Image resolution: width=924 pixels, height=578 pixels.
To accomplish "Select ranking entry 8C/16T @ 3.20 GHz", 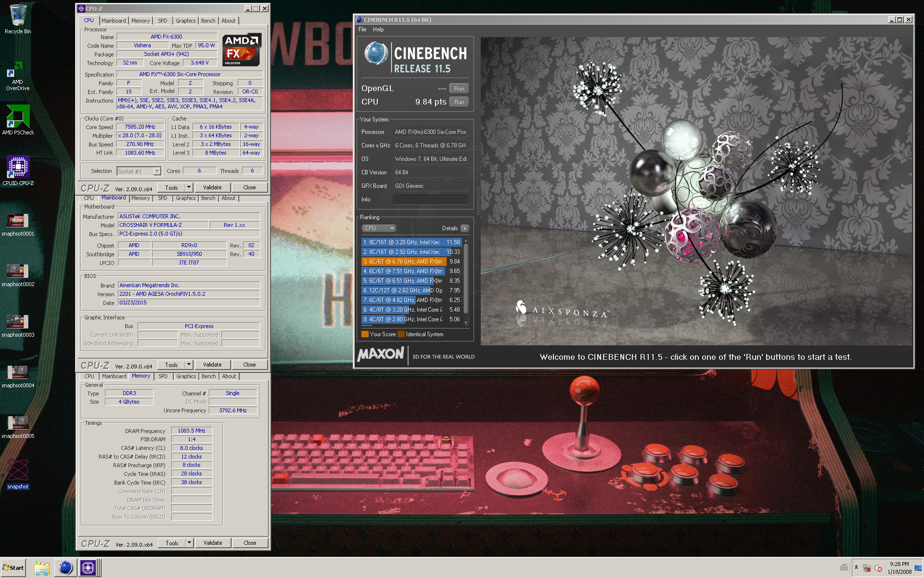I will pyautogui.click(x=411, y=242).
